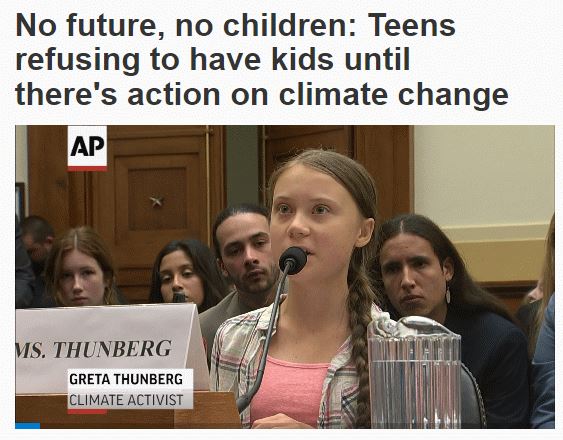Click the black gooseneck microphone head
Viewport: 563px width, 440px height.
[x=293, y=260]
